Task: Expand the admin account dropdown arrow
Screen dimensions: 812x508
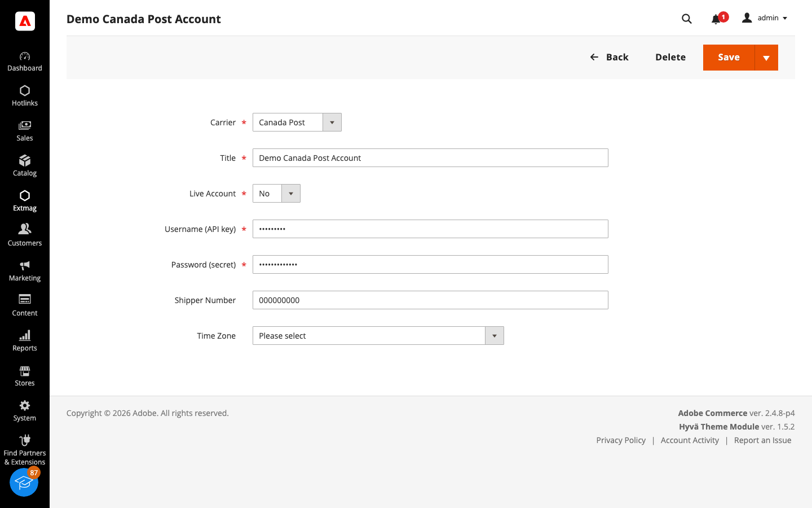Action: pyautogui.click(x=785, y=19)
